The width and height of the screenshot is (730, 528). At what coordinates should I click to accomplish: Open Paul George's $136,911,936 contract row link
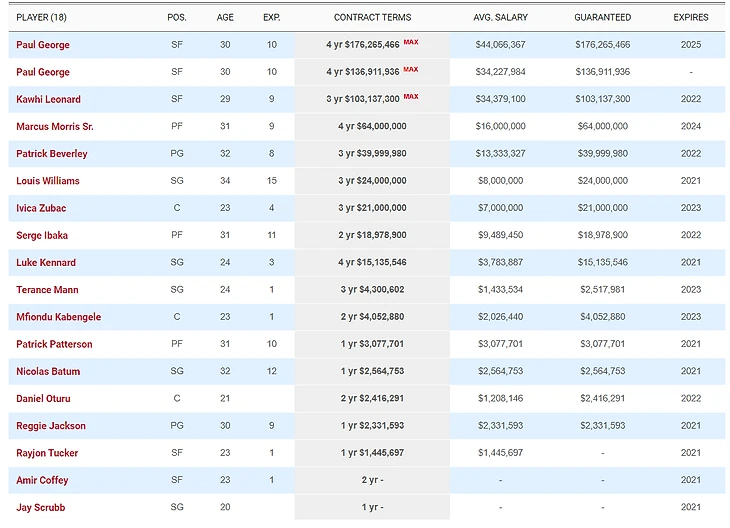[43, 72]
